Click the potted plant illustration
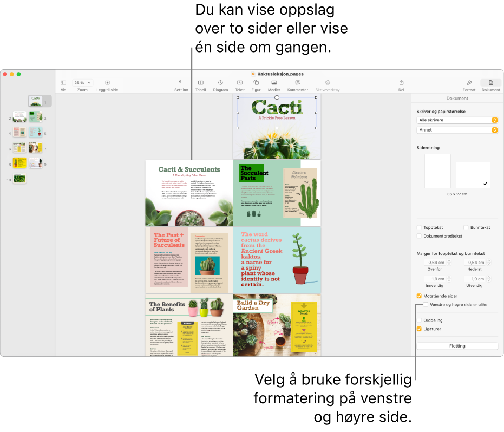 [300, 259]
